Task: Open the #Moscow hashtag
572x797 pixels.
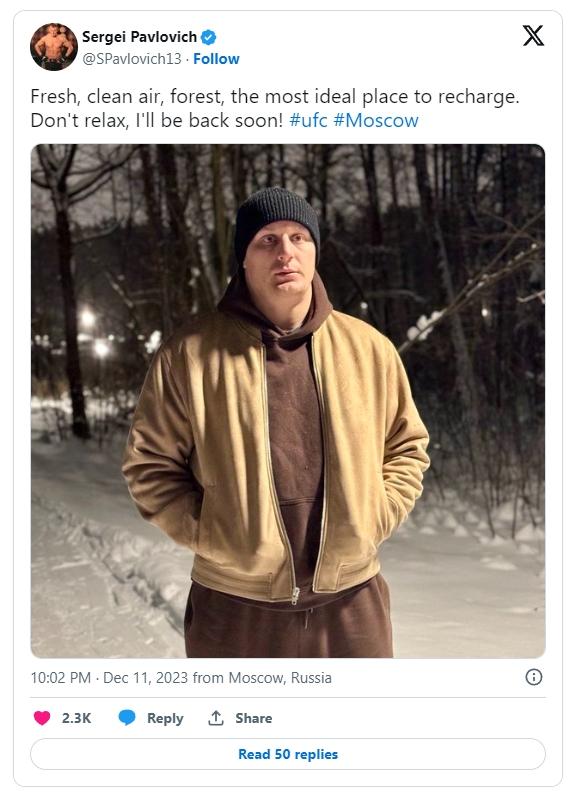Action: (x=376, y=120)
